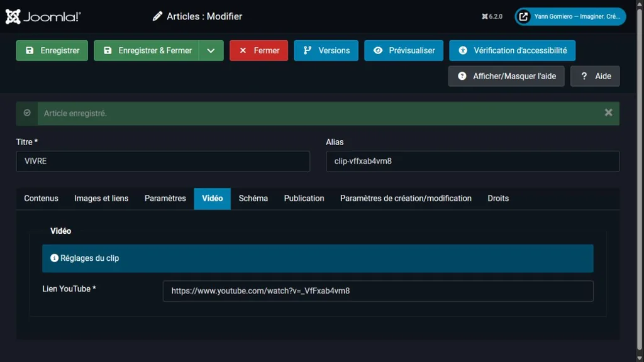644x362 pixels.
Task: Click Prévisualiser to preview the article
Action: click(404, 50)
